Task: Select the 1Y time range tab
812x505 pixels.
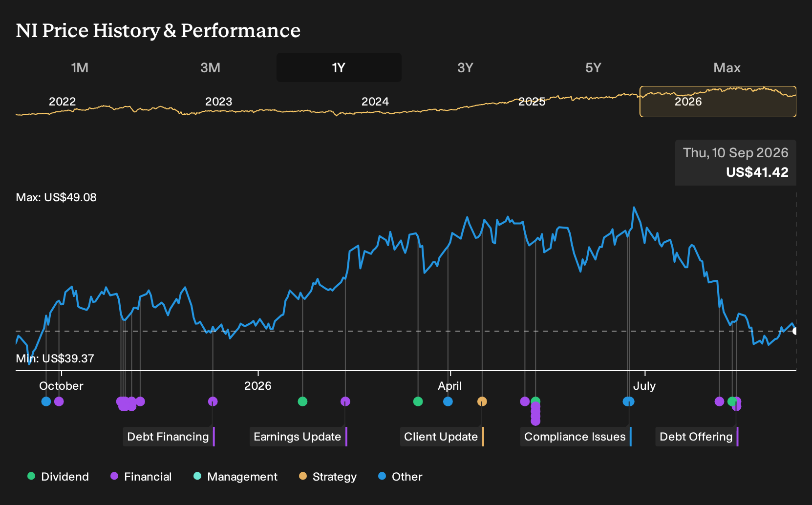Action: point(339,67)
